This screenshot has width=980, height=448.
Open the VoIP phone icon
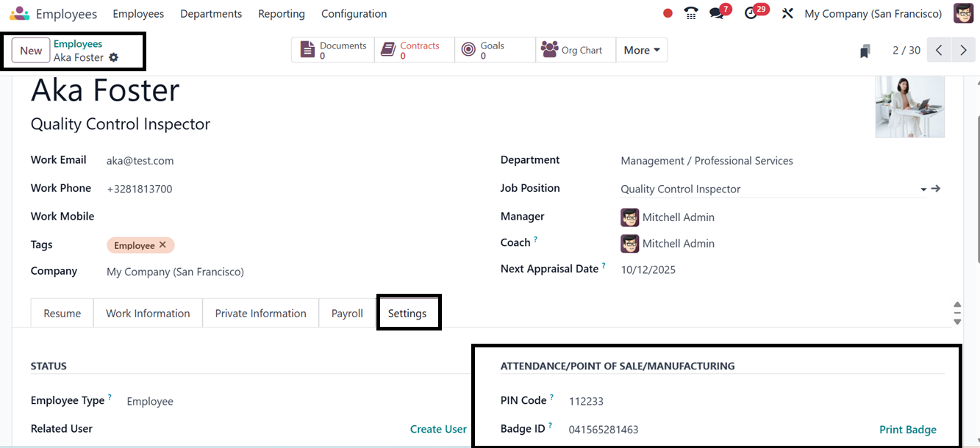coord(691,13)
